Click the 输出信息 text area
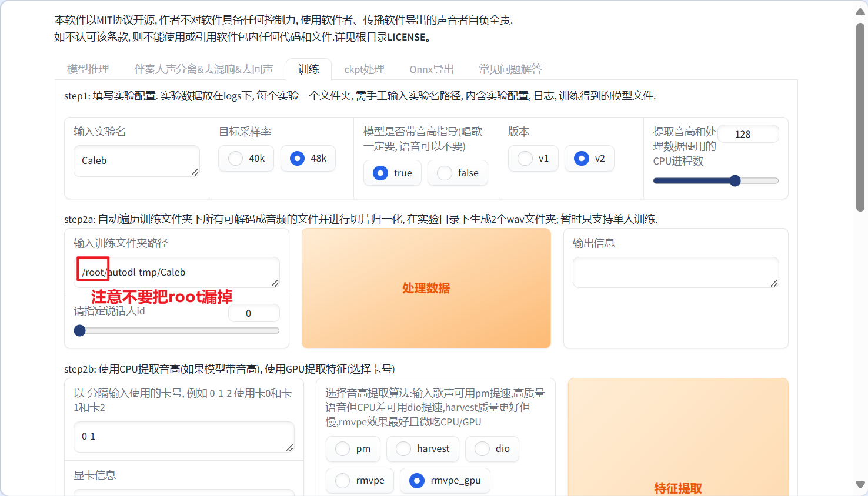Viewport: 868px width, 496px height. (676, 273)
